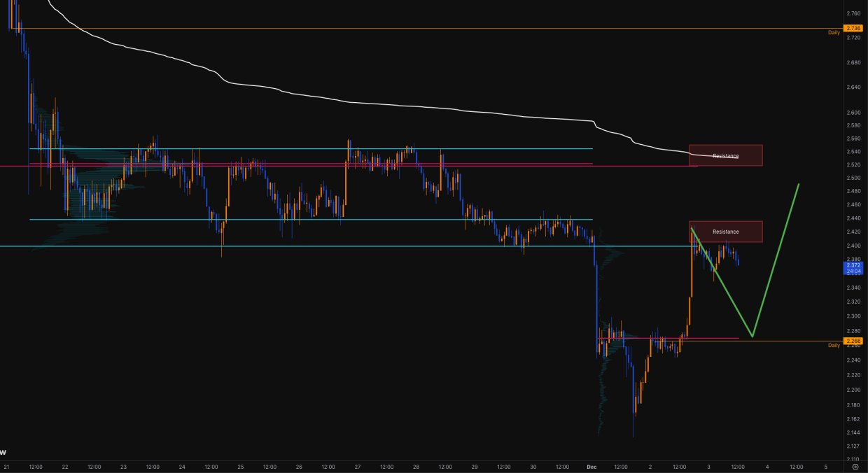
Task: Click date 21 on the time axis
Action: click(x=6, y=466)
